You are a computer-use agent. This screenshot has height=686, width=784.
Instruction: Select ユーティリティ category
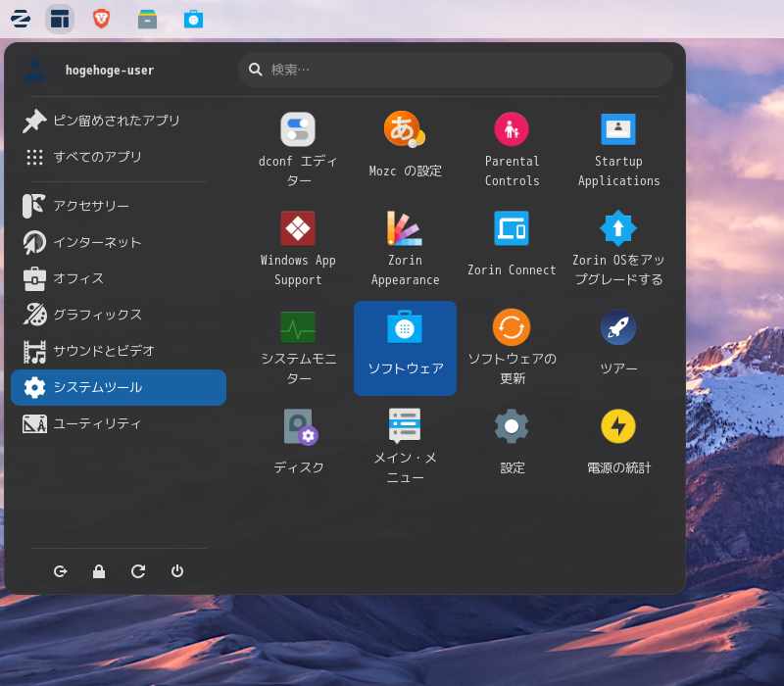click(x=119, y=424)
